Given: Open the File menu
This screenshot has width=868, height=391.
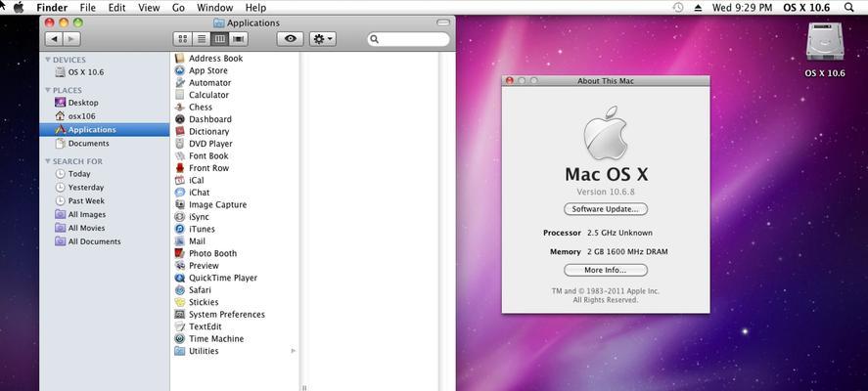Looking at the screenshot, I should (87, 8).
